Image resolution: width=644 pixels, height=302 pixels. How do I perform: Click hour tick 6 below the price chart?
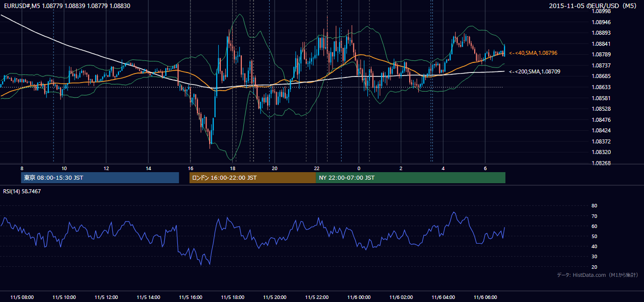pyautogui.click(x=485, y=168)
